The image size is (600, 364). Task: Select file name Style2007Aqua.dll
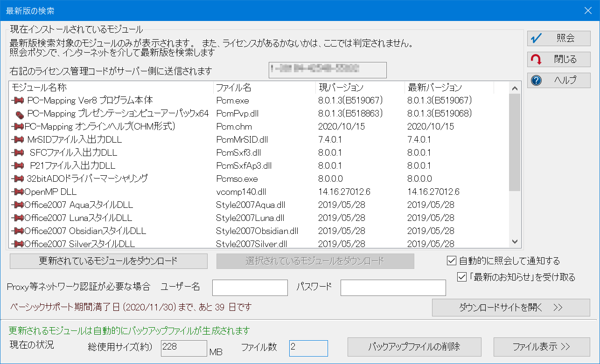[251, 205]
